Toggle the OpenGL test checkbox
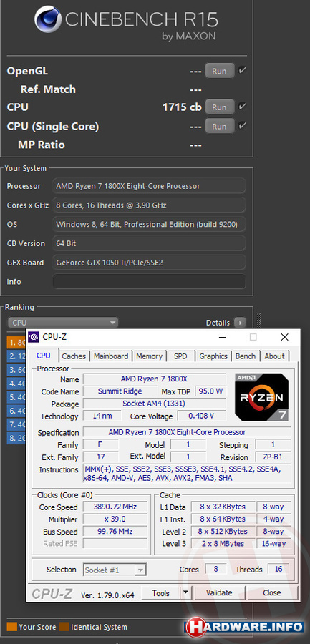Screen dimensions: 310x644 pyautogui.click(x=242, y=70)
